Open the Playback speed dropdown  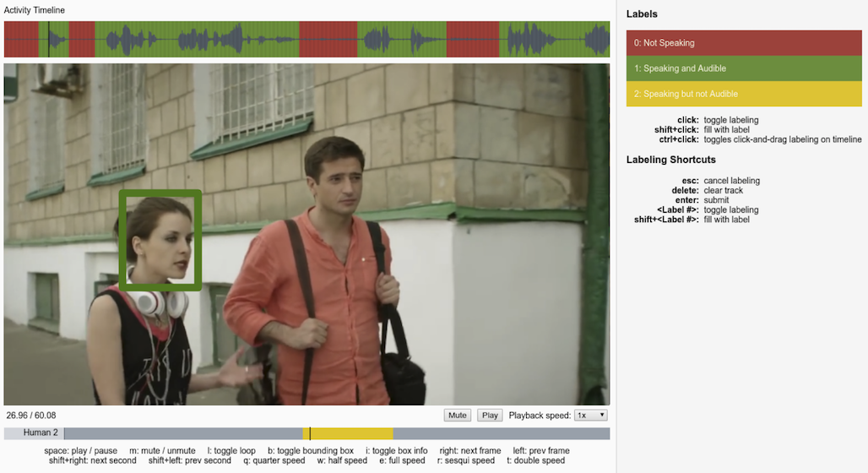click(591, 416)
